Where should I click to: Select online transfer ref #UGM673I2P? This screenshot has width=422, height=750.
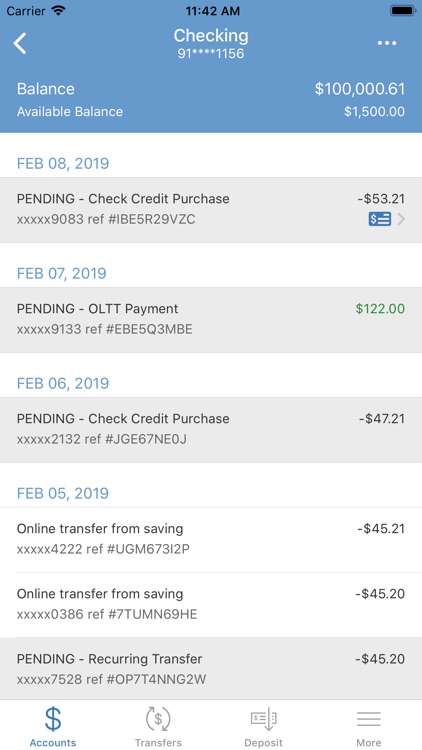211,540
